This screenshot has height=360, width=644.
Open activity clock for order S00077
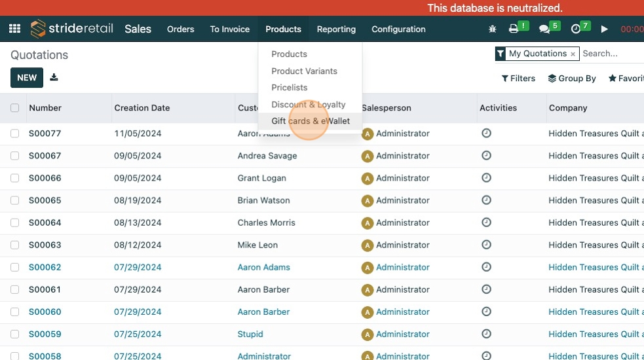click(486, 133)
